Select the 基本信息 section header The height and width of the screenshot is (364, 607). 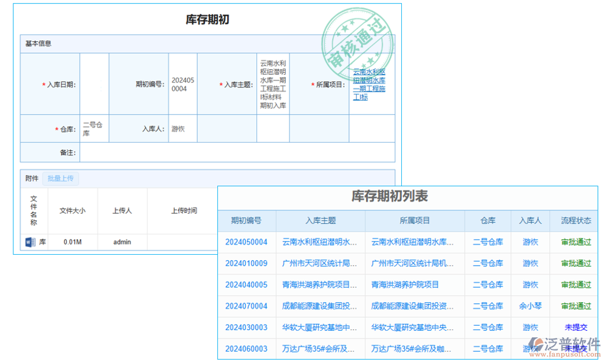click(38, 43)
